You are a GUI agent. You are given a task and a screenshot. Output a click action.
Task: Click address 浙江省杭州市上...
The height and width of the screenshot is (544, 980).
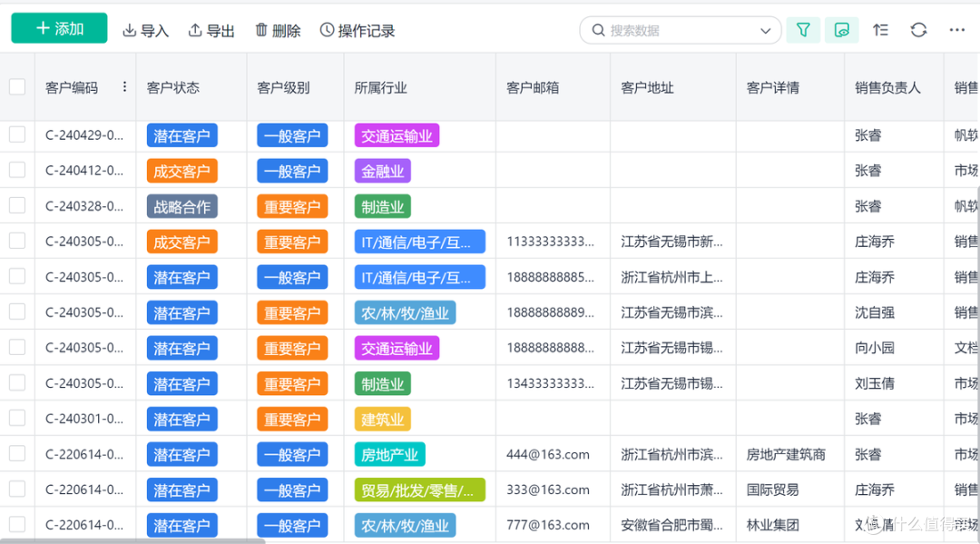[671, 277]
